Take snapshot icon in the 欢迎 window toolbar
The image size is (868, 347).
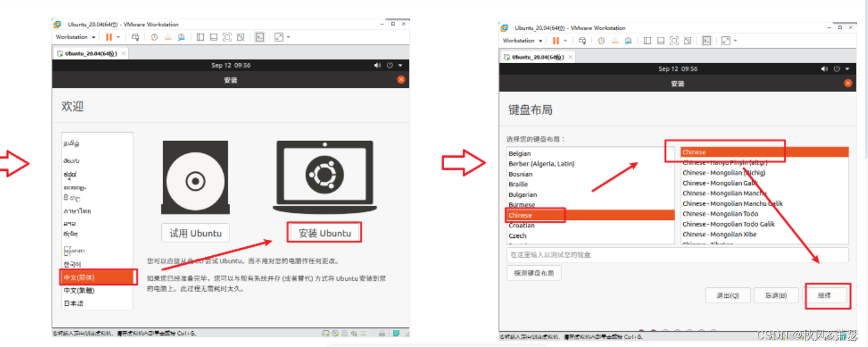[154, 37]
